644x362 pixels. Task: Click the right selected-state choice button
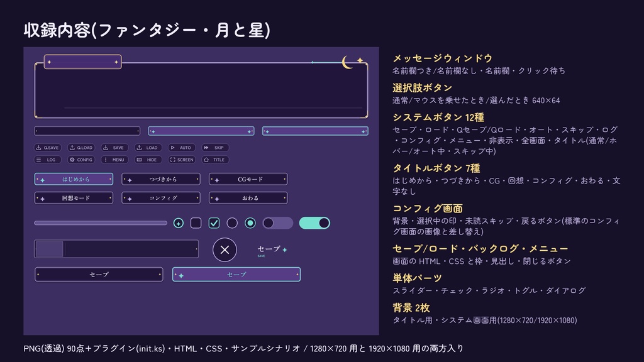click(316, 131)
